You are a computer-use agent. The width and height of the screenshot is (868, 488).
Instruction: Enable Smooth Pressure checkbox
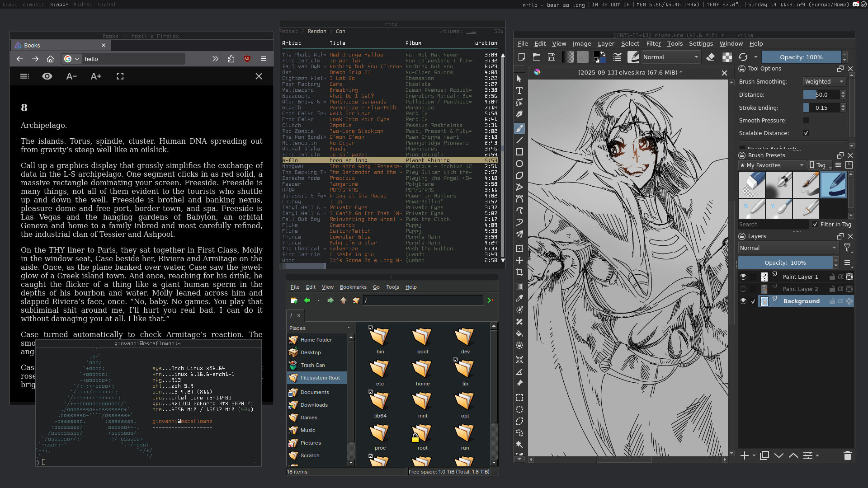(806, 120)
